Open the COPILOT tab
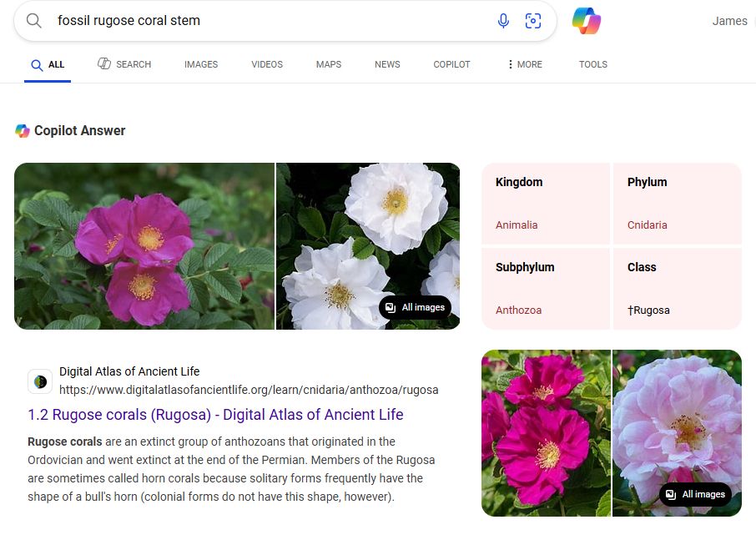This screenshot has width=756, height=540. [x=451, y=64]
